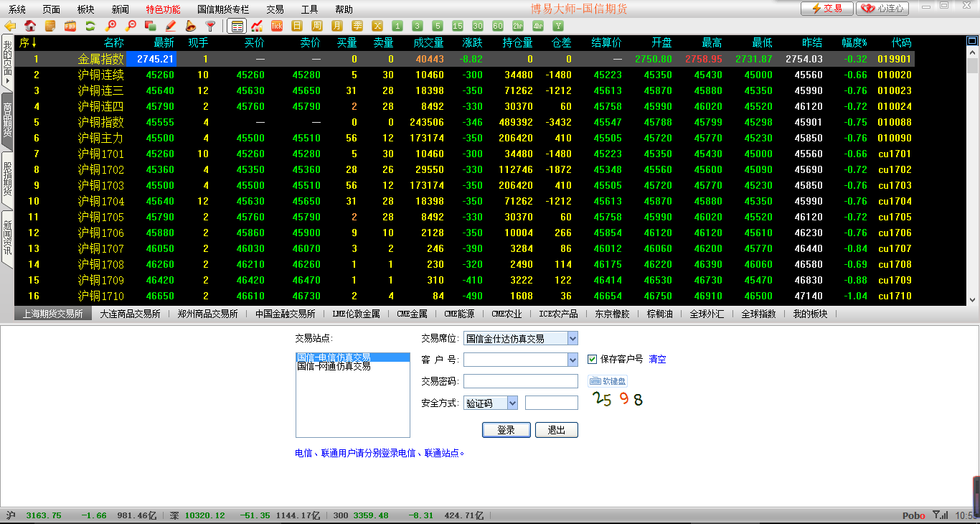Open the Tick chart icon
The image size is (980, 524).
click(x=276, y=26)
